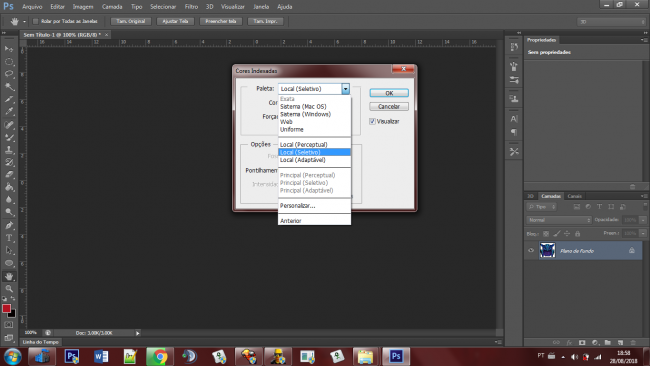Open Word from the taskbar
The image size is (650, 366).
point(101,356)
